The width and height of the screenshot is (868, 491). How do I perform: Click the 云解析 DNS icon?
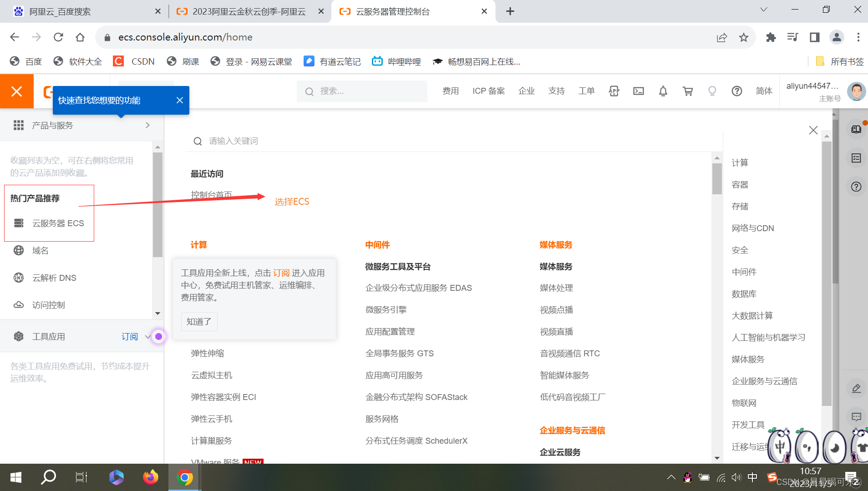19,278
